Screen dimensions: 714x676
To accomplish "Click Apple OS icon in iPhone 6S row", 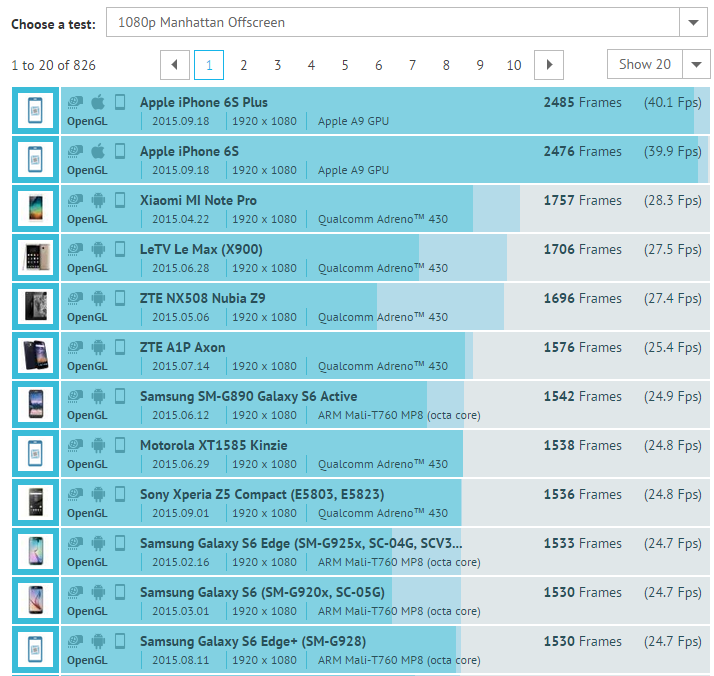I will 98,151.
